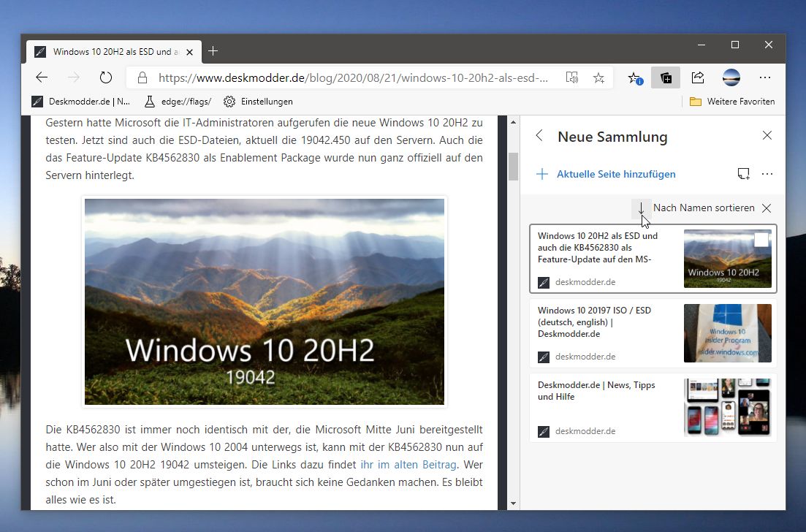Click the greyed-out forward navigation arrow
Viewport: 806px width, 532px height.
tap(74, 77)
